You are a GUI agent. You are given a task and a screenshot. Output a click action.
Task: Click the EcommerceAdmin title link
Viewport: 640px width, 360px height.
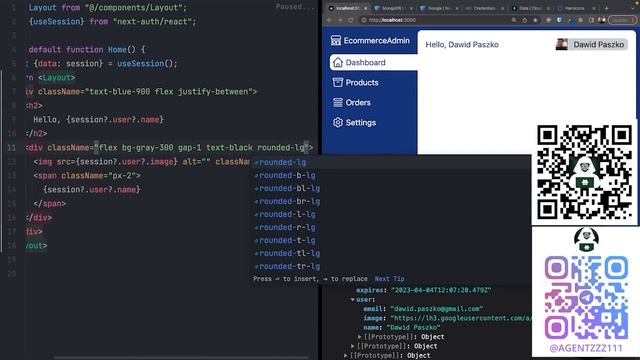coord(376,40)
